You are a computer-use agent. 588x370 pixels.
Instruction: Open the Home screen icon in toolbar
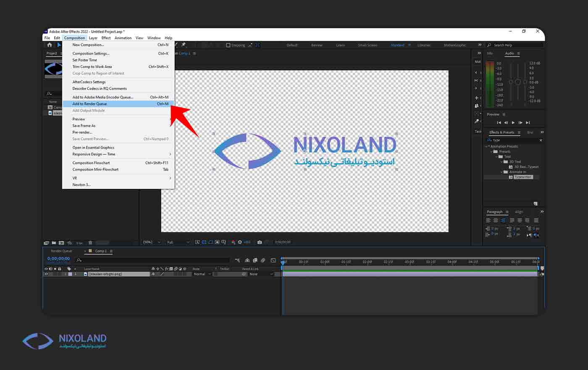point(50,45)
